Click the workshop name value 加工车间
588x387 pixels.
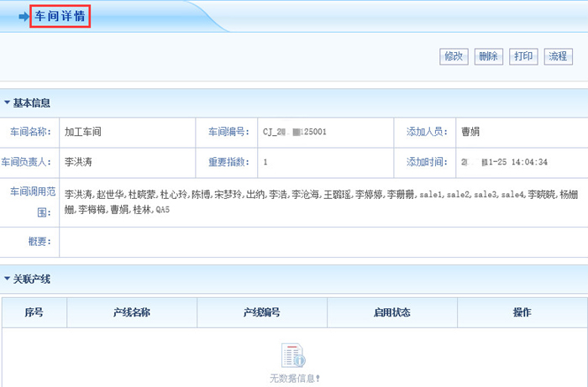pos(83,132)
